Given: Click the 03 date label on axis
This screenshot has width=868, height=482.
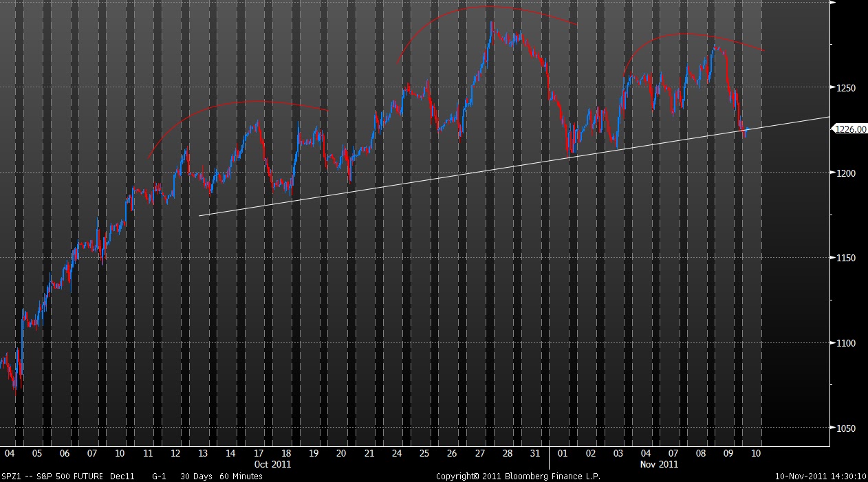Looking at the screenshot, I should pos(618,454).
